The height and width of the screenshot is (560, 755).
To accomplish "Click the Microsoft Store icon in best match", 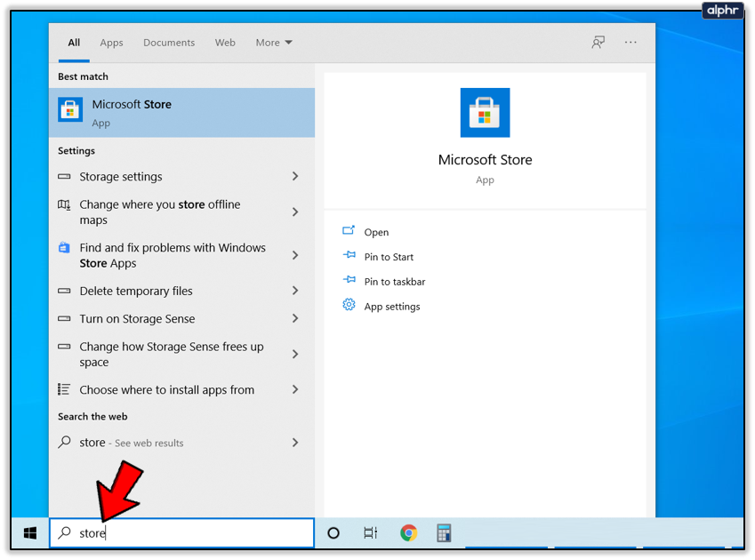I will (x=70, y=109).
